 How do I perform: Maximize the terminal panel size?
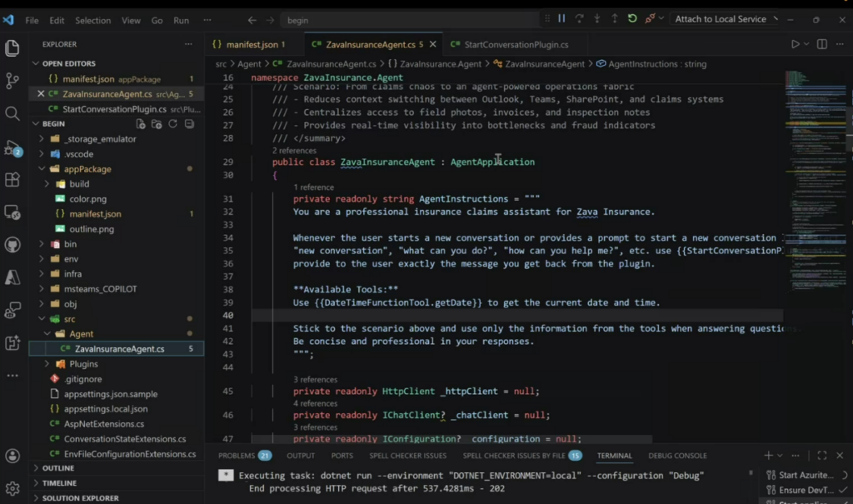[x=821, y=456]
